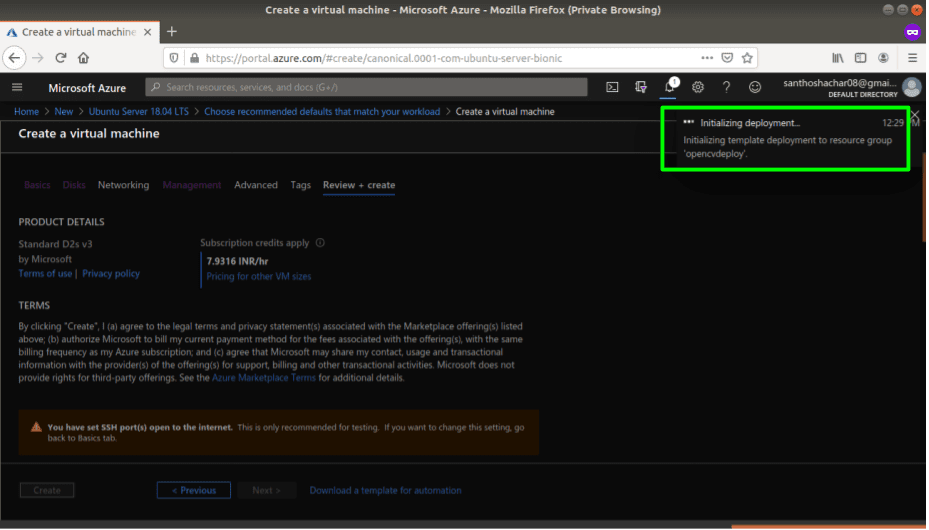929x530 pixels.
Task: Click the account email santhoshachar08
Action: tap(840, 83)
